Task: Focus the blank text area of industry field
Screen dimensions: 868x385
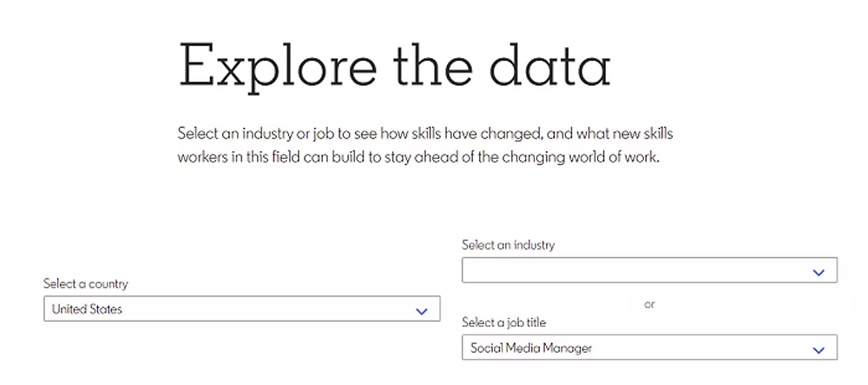Action: coord(634,269)
